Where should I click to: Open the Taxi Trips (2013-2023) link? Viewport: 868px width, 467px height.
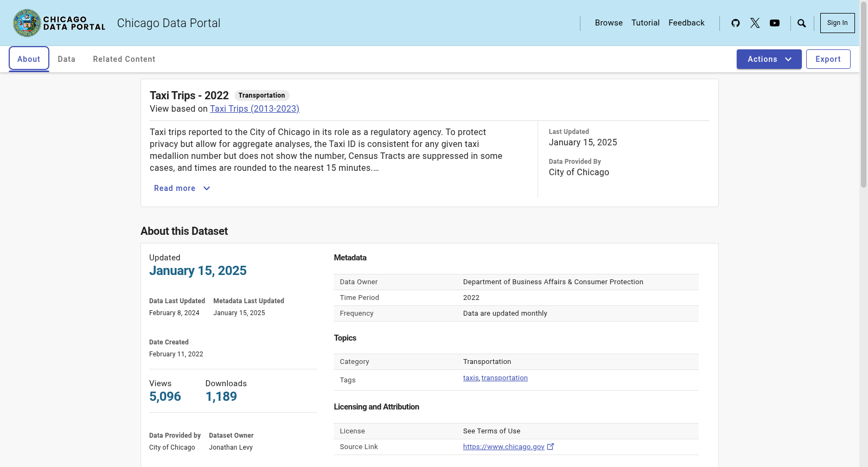[x=254, y=108]
